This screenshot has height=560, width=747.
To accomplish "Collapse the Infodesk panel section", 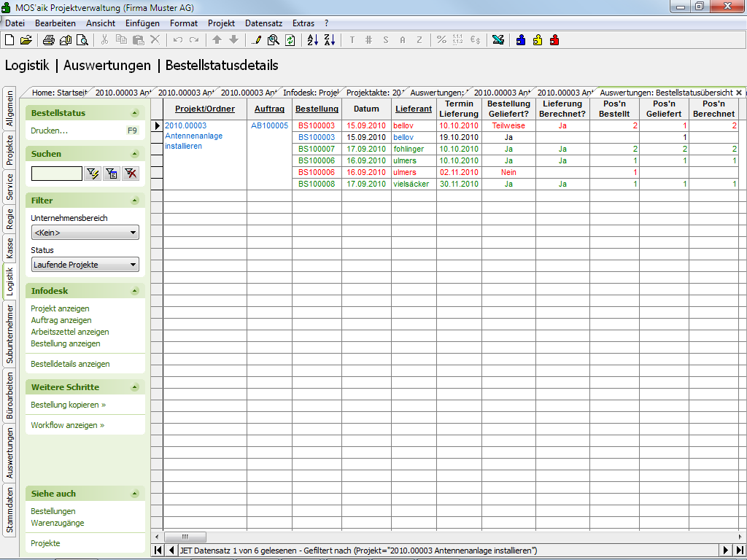I will [135, 291].
